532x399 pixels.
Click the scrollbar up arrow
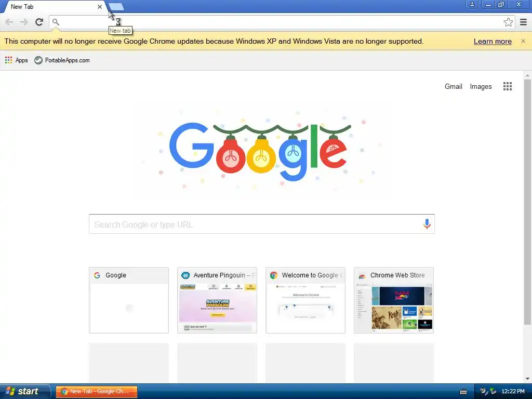click(x=527, y=75)
